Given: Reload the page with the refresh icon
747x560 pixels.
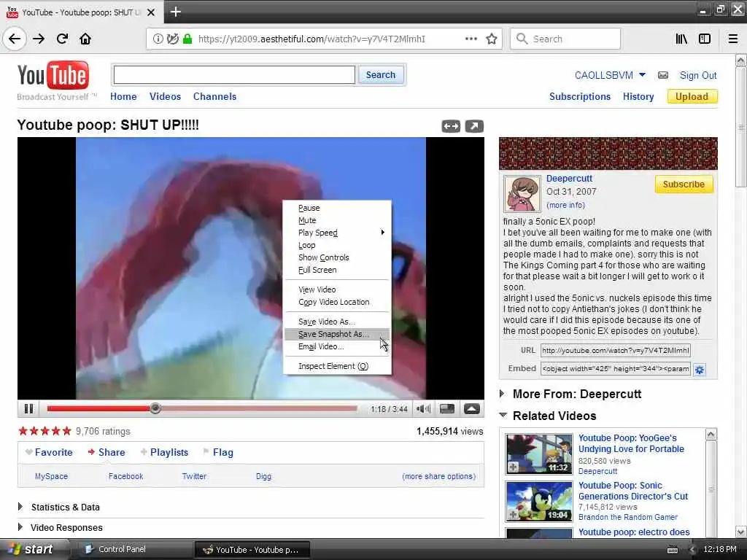Looking at the screenshot, I should pos(63,39).
